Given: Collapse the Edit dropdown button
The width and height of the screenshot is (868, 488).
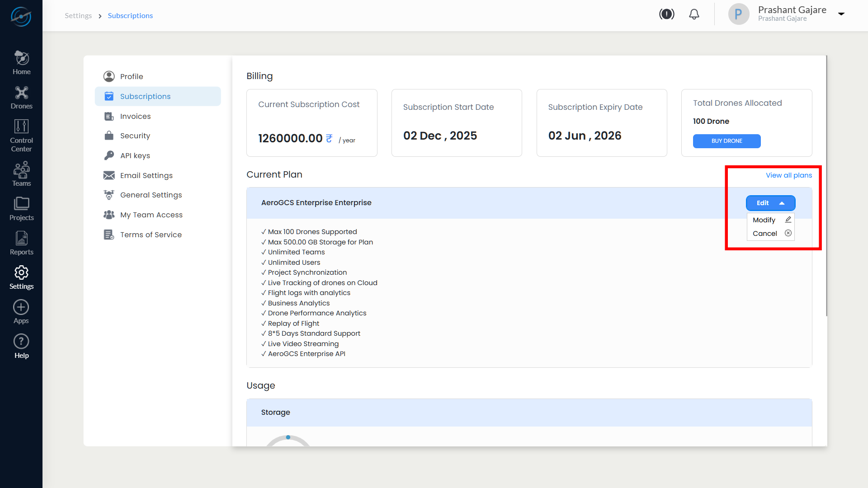Looking at the screenshot, I should [x=770, y=203].
